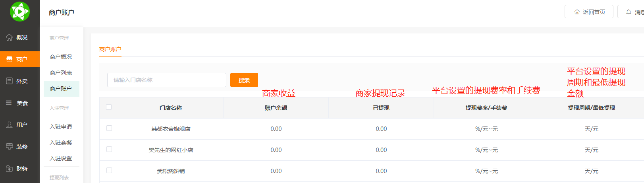
Task: Click store name 武松烧饼铺
Action: (171, 171)
